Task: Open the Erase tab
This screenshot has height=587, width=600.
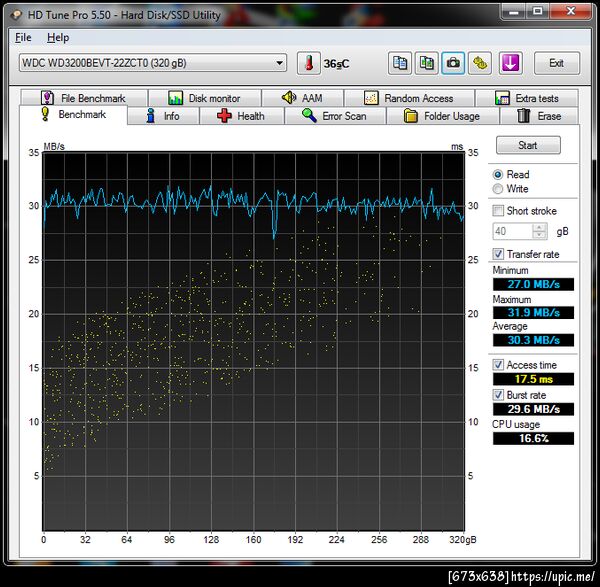Action: pyautogui.click(x=539, y=116)
